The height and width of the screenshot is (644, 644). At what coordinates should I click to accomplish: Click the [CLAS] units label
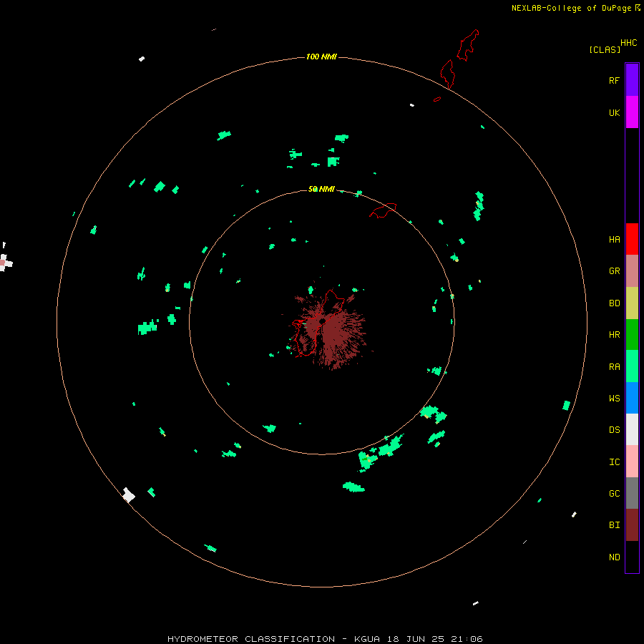tap(605, 49)
